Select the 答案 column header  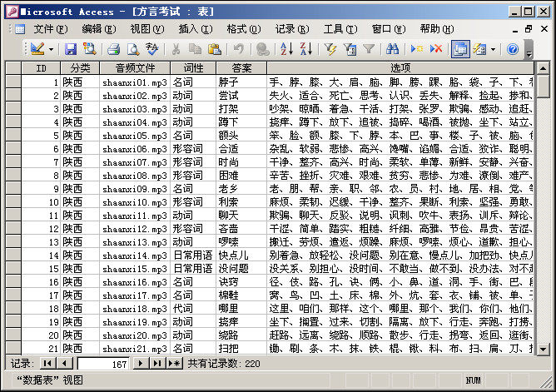(241, 68)
